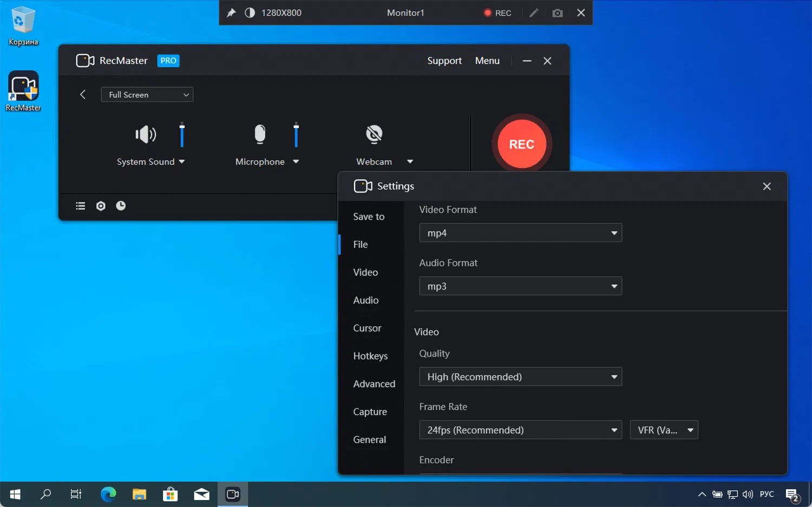
Task: Toggle dark theme with the contrast icon
Action: click(250, 12)
